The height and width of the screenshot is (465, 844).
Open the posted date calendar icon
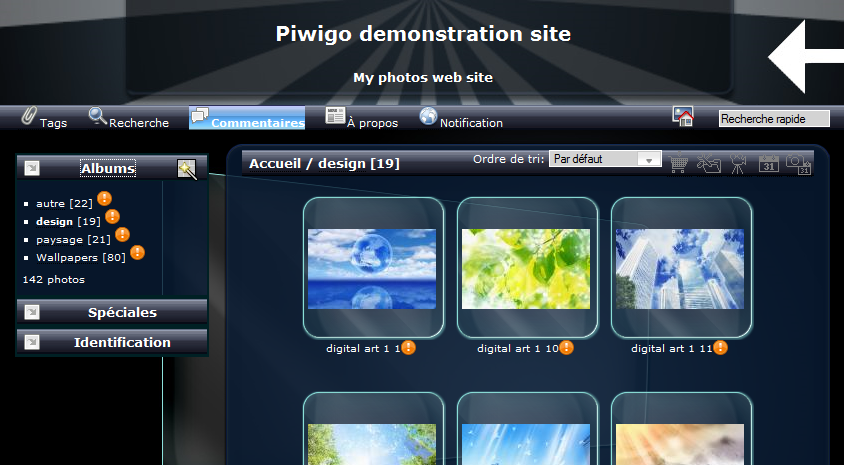pyautogui.click(x=768, y=163)
